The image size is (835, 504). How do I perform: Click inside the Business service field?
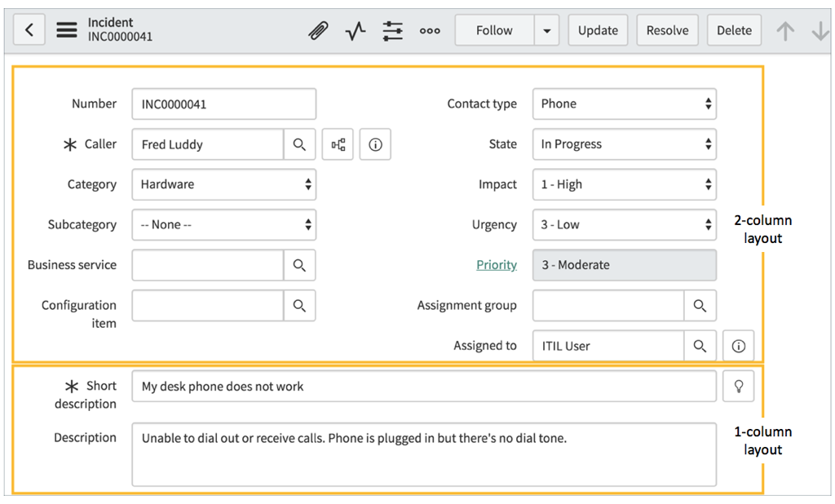tap(208, 265)
